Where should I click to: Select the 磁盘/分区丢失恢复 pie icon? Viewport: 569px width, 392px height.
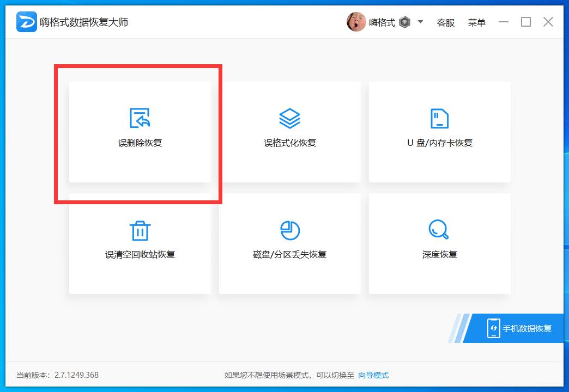click(x=289, y=230)
